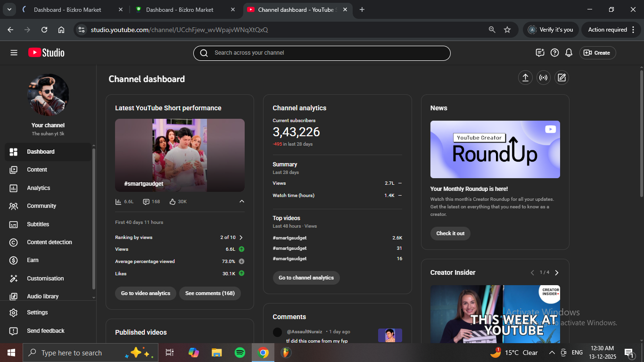Open Content in the sidebar

pyautogui.click(x=37, y=170)
